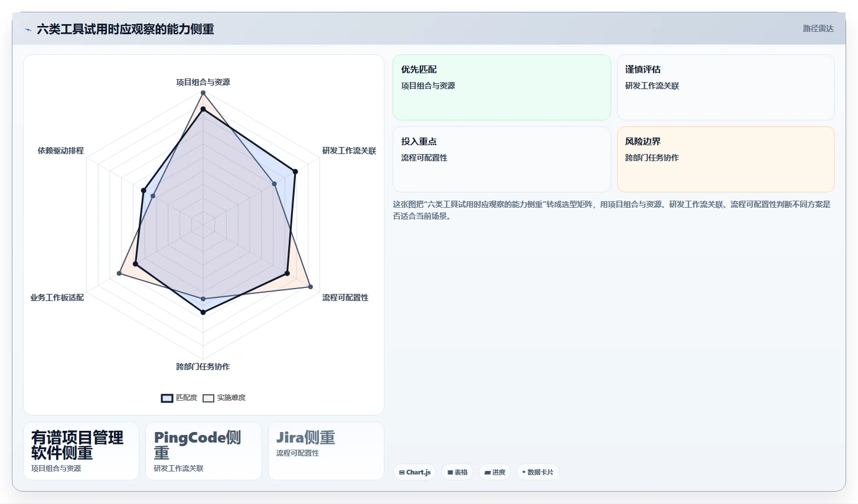
Task: Click the 研发工作流关联 radar axis label
Action: tap(349, 150)
